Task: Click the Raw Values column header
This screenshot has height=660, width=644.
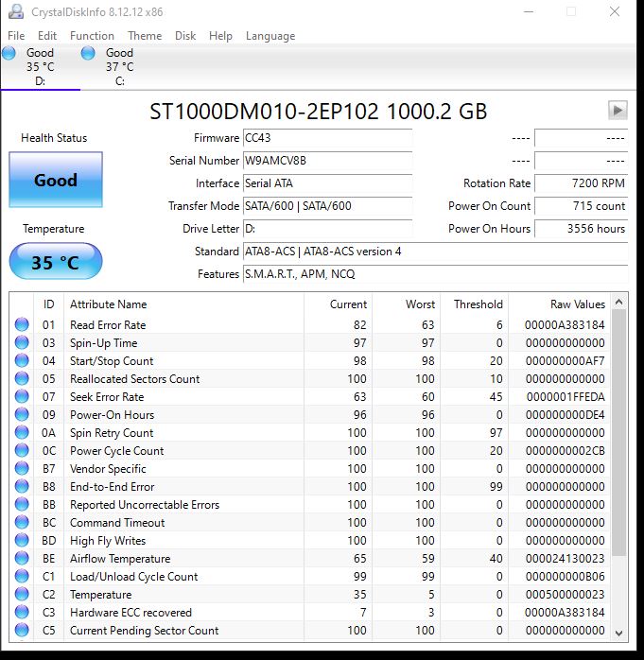Action: (x=559, y=304)
